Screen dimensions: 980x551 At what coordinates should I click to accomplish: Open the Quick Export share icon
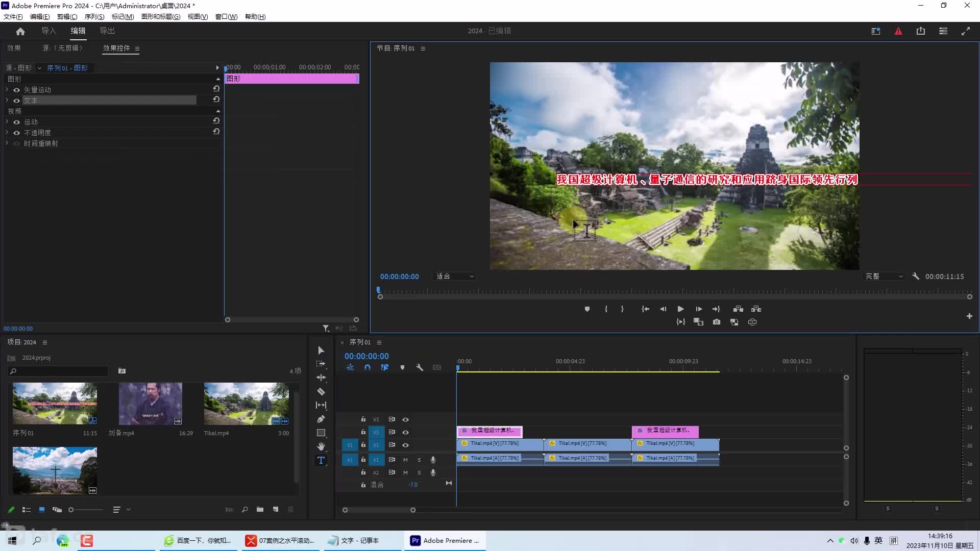pyautogui.click(x=921, y=31)
